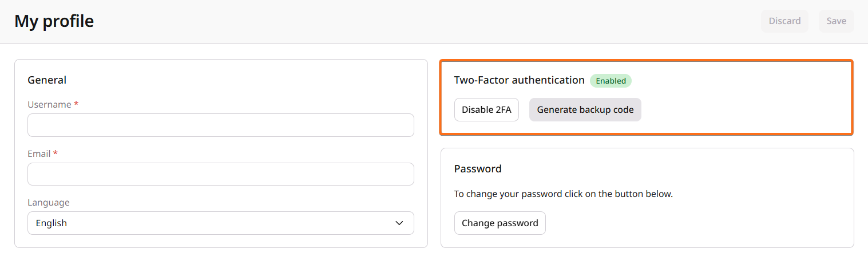Click the red asterisk beside Email
Screen dimensions: 868x260
coord(56,153)
